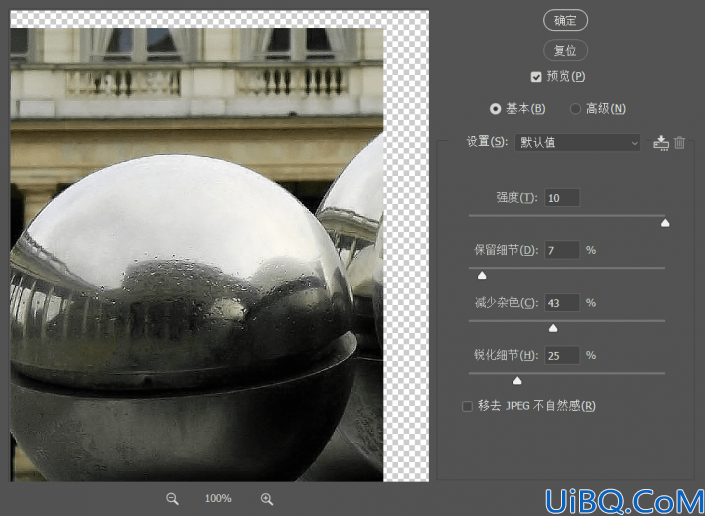Viewport: 705px width, 516px height.
Task: Click the delete settings trash icon
Action: tap(679, 143)
